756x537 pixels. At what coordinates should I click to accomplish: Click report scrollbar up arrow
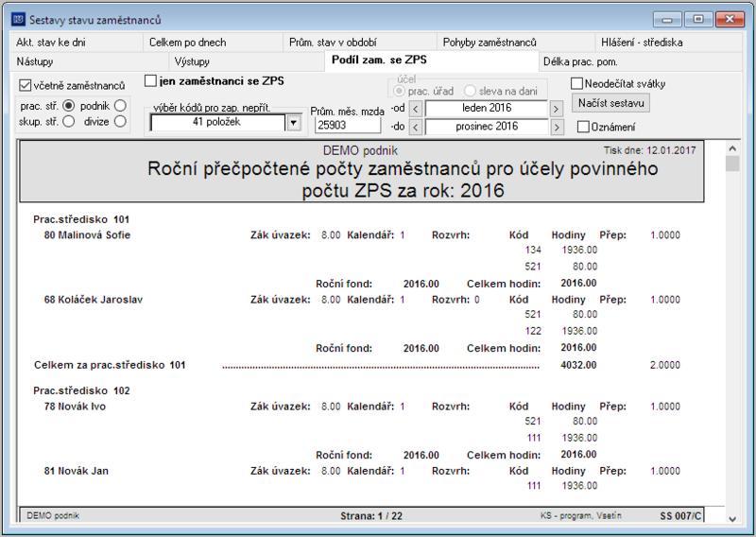pos(732,148)
